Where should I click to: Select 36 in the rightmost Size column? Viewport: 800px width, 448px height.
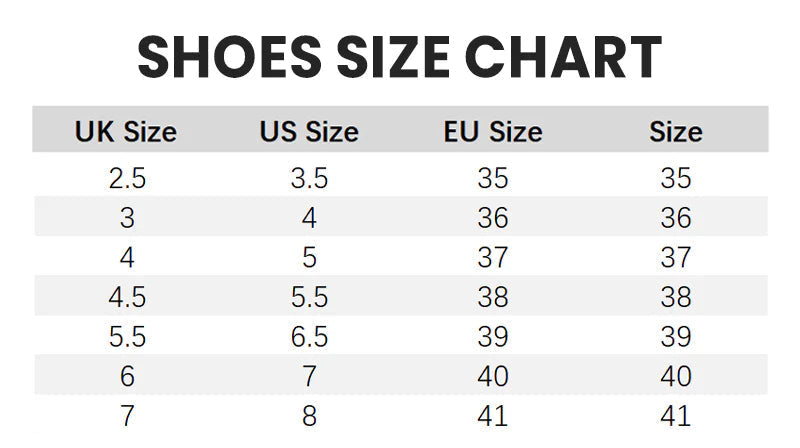[676, 218]
